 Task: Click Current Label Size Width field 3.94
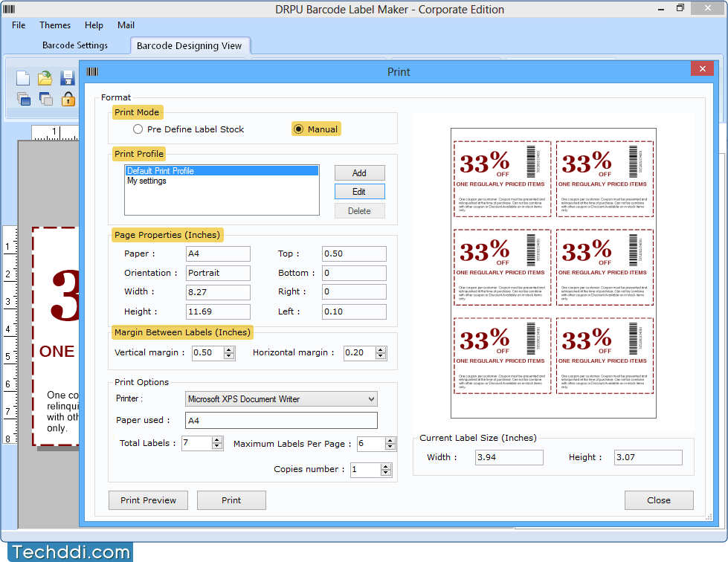point(509,457)
